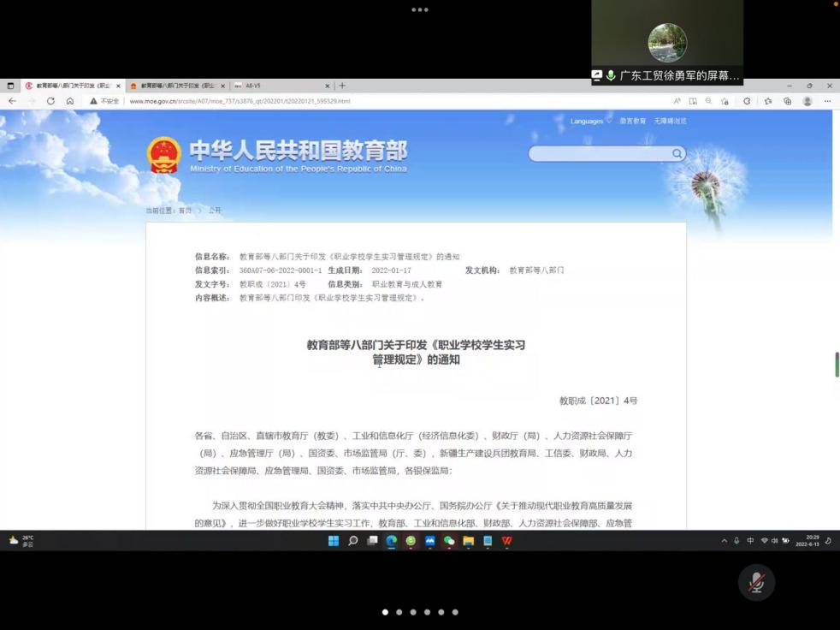Toggle the 中 input method indicator
Viewport: 840px width, 630px height.
point(750,541)
